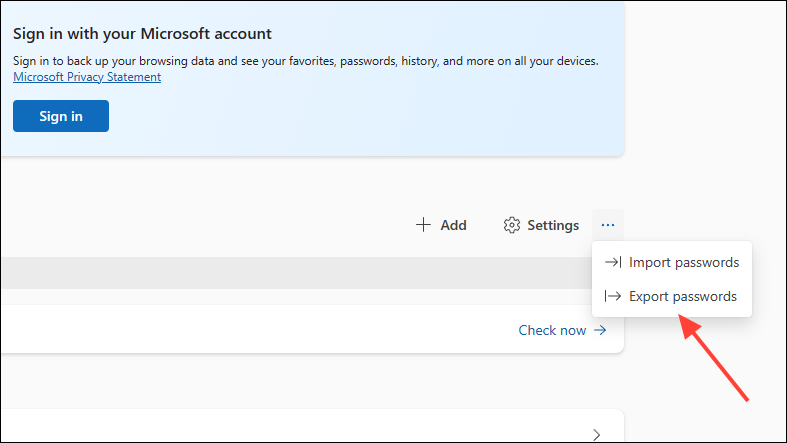Expand the bottom card's right chevron

[597, 434]
